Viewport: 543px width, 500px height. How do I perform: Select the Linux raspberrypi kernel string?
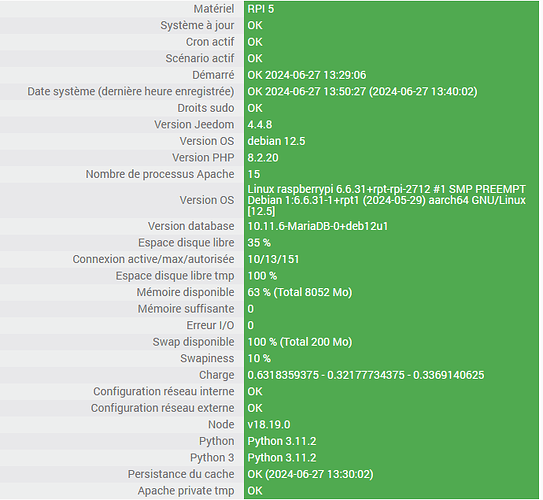click(386, 200)
